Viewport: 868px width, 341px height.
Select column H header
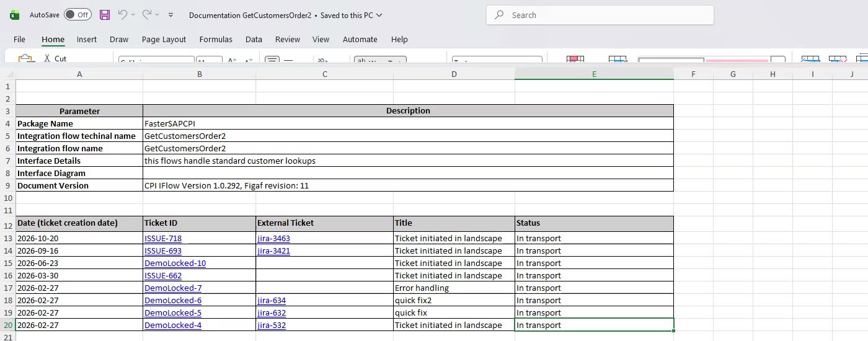tap(773, 74)
